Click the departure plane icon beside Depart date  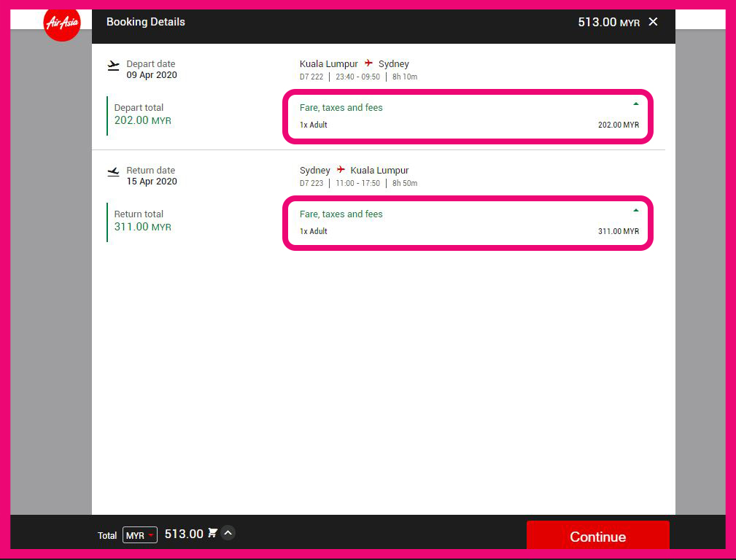[113, 66]
